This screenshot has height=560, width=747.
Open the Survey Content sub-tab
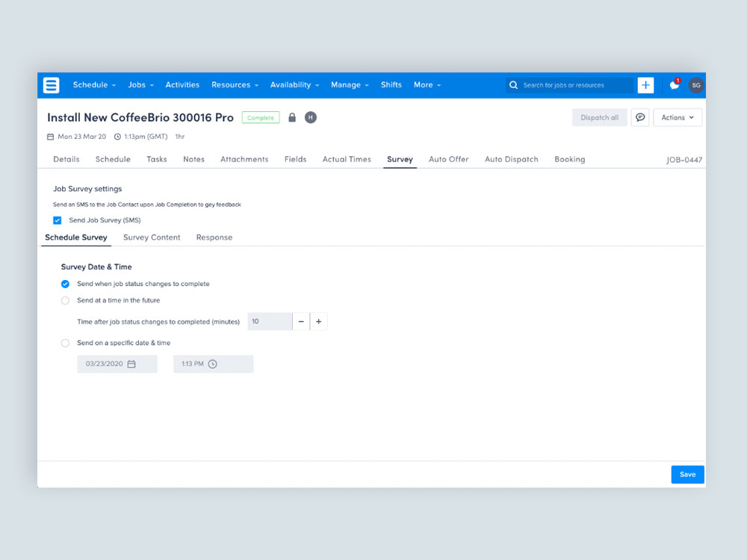coord(152,237)
